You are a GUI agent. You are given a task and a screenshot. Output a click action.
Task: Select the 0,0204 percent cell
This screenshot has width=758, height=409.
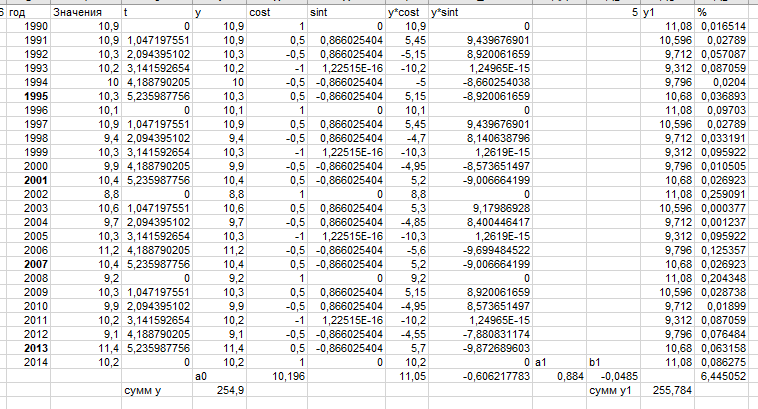pyautogui.click(x=722, y=82)
